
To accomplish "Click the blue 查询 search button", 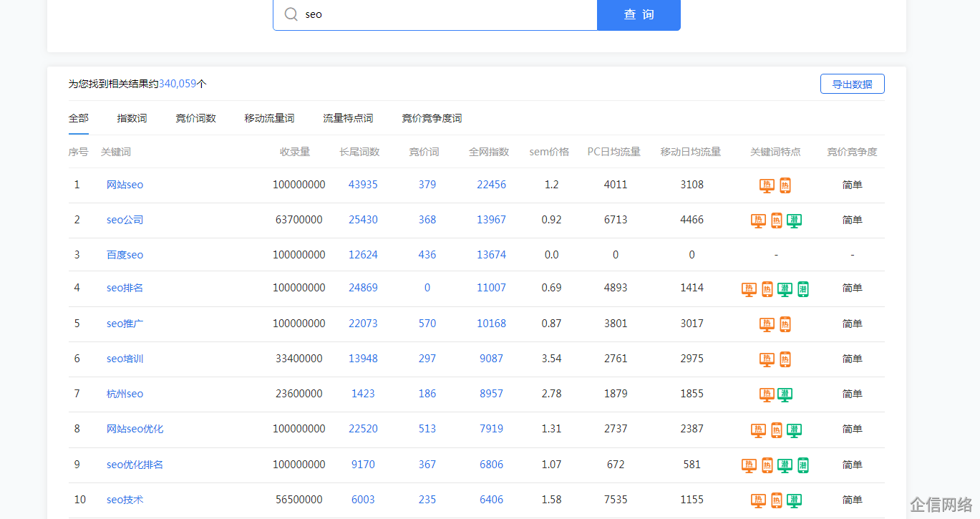I will point(639,14).
